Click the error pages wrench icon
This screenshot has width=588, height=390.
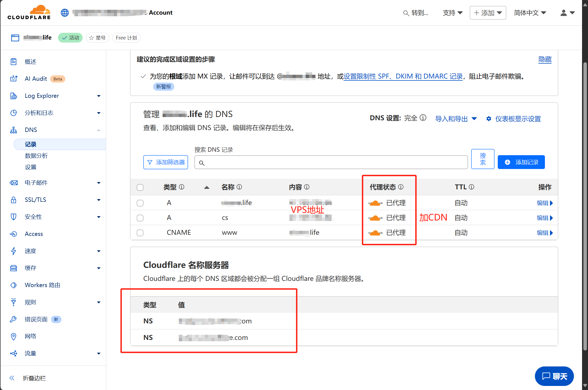(x=14, y=319)
